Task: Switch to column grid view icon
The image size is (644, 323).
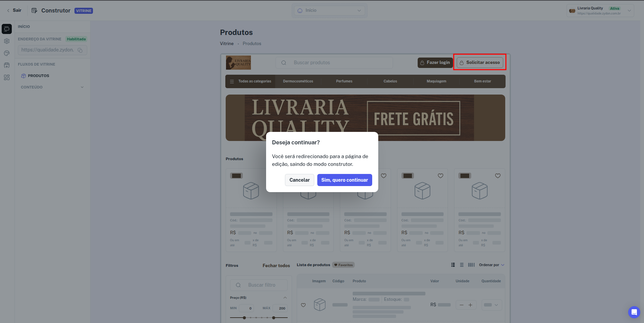Action: 471,265
